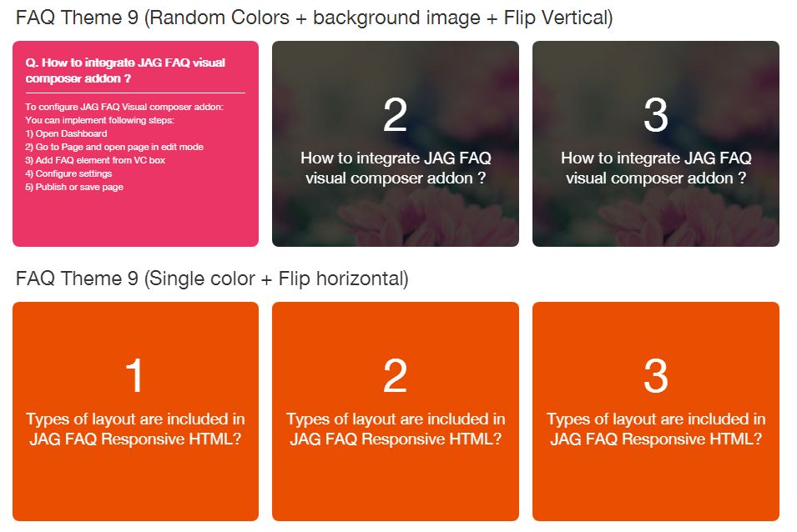
Task: Click "5) Publish or save page" step
Action: click(x=74, y=187)
